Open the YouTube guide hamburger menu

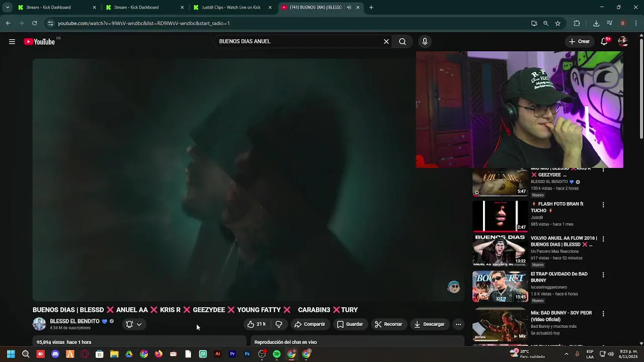pos(12,42)
